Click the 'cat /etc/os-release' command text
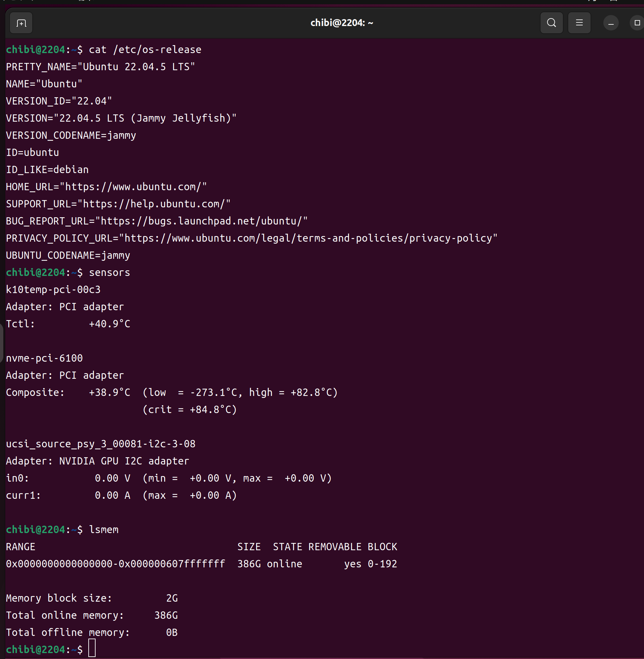The image size is (644, 659). coord(145,50)
